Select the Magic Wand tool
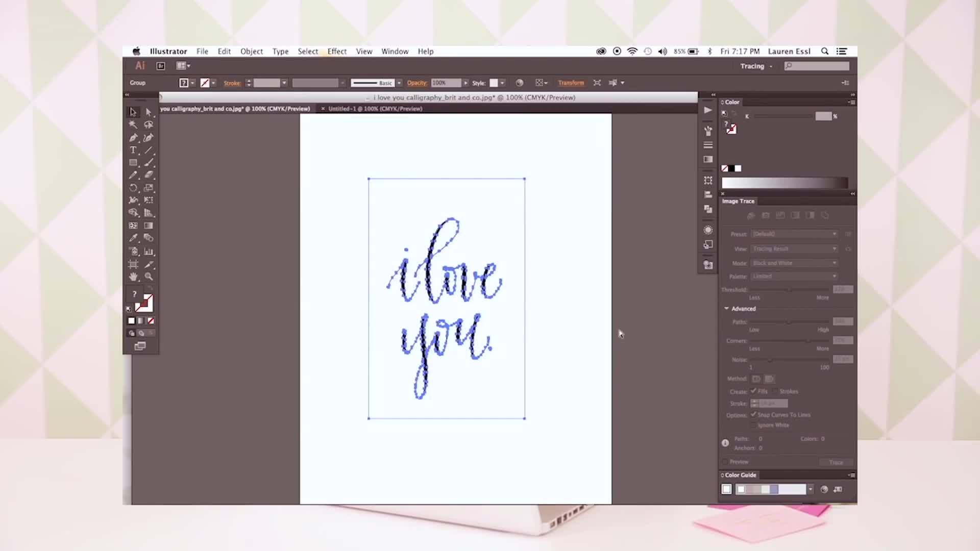 pyautogui.click(x=133, y=124)
